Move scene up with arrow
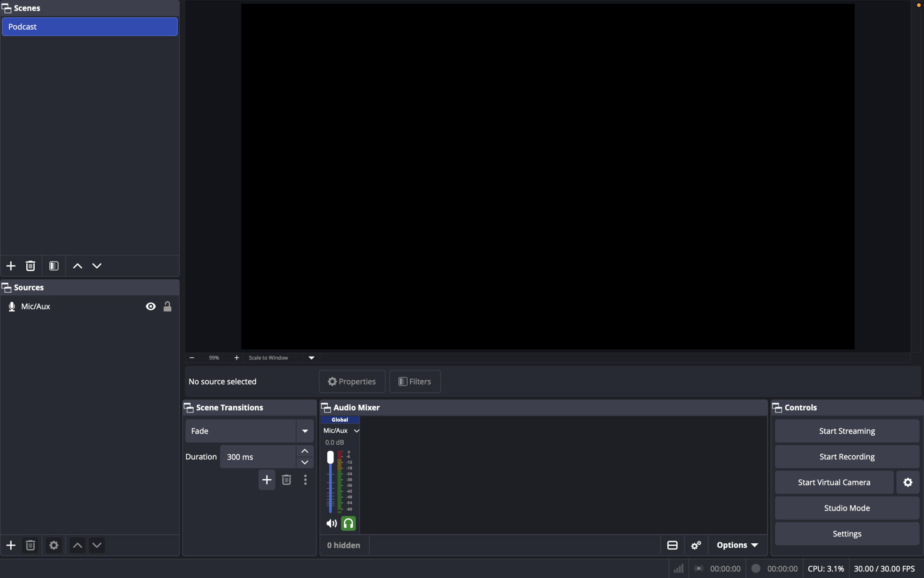This screenshot has width=924, height=578. pos(78,266)
